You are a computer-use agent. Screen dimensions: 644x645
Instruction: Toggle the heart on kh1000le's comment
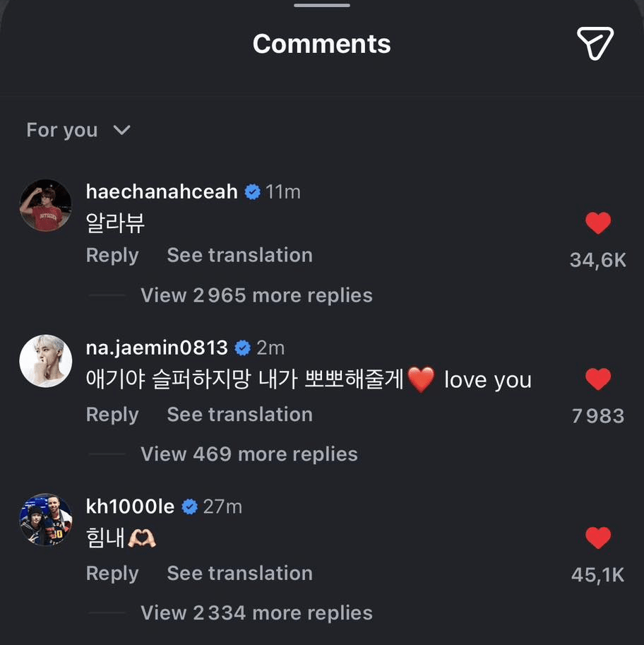tap(597, 539)
